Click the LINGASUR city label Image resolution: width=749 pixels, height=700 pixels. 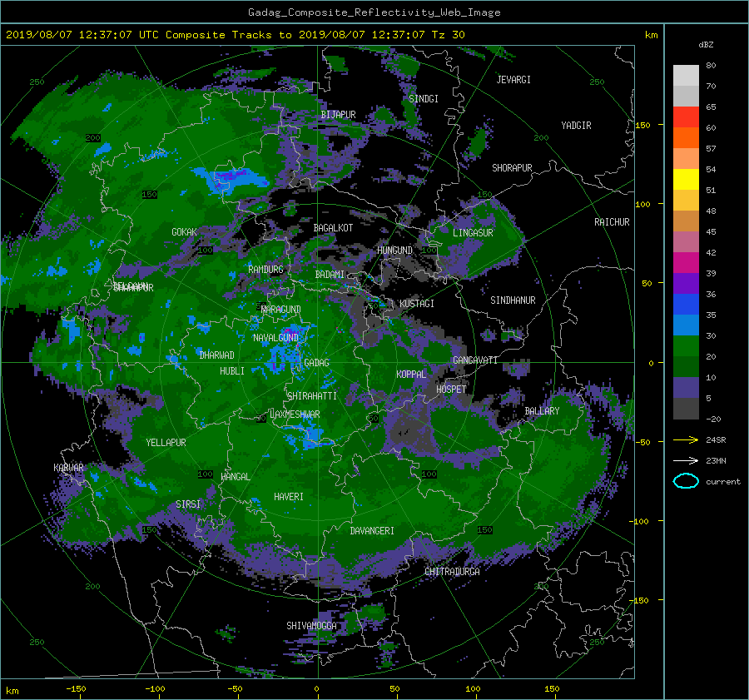[x=473, y=233]
